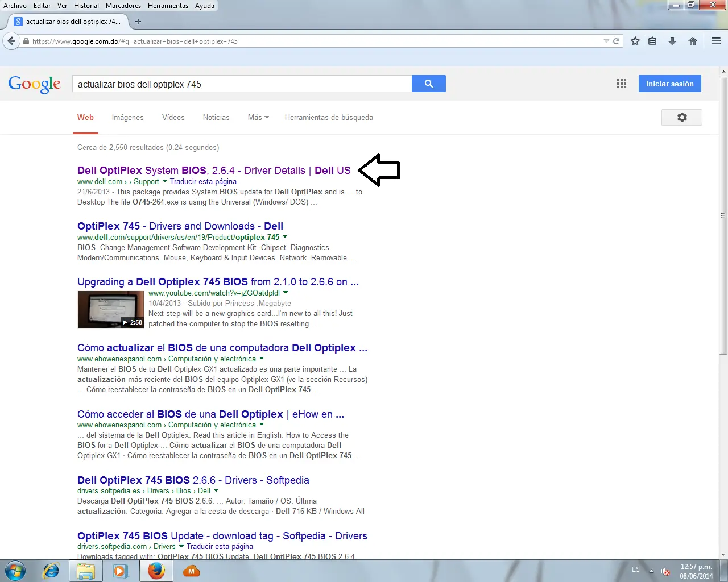Open OptiPlex 745 Drivers and Downloads link
This screenshot has height=582, width=728.
[180, 226]
